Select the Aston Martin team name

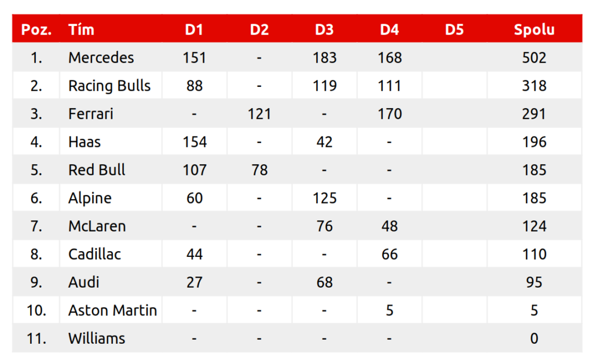112,311
